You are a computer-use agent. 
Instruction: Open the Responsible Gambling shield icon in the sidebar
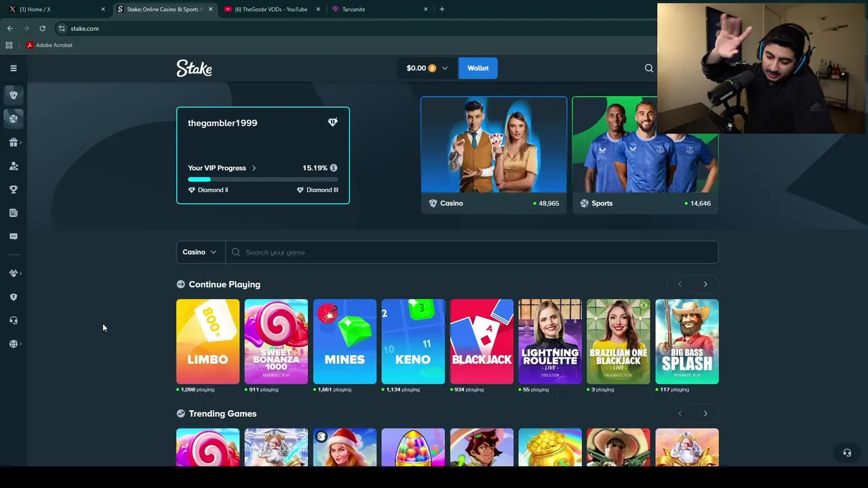pos(14,297)
